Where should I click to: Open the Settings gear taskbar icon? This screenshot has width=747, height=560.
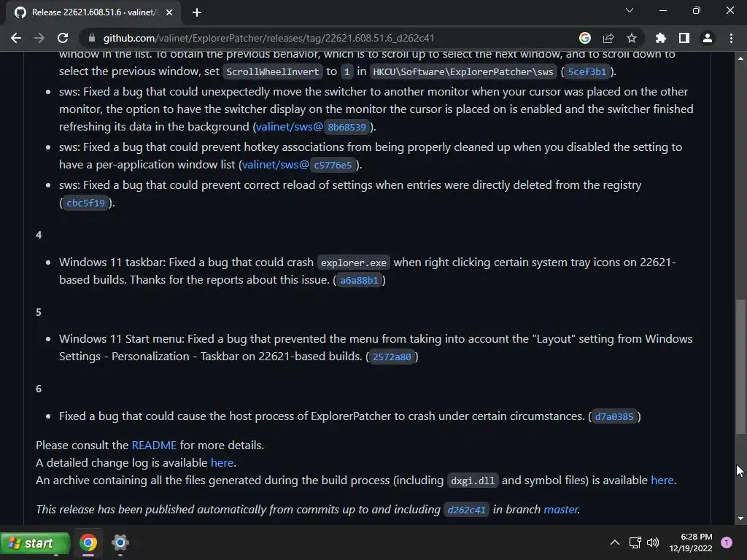[120, 542]
